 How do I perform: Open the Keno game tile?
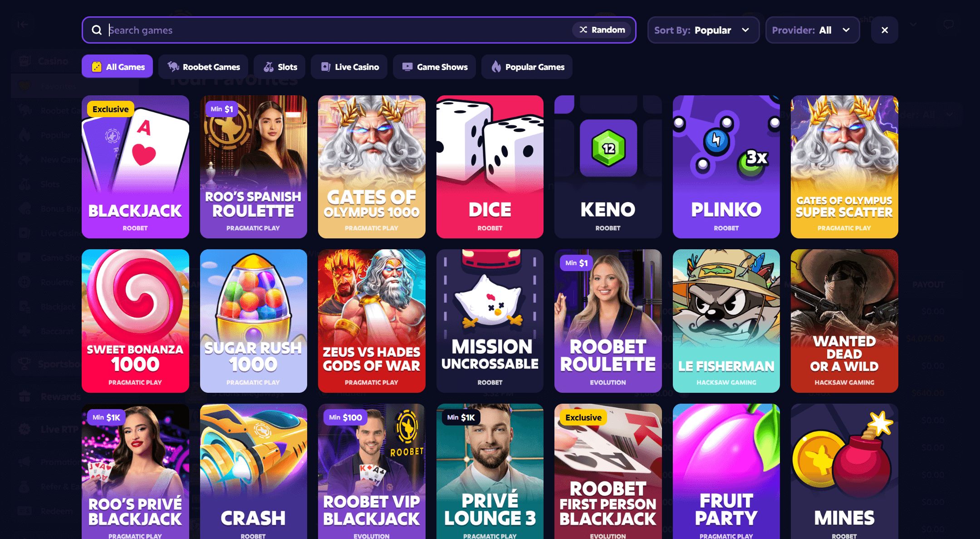click(608, 167)
